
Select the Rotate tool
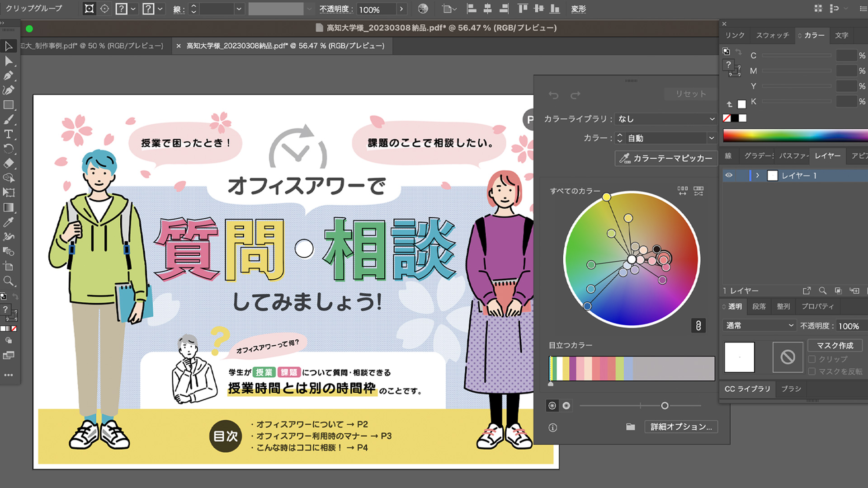pos(9,149)
